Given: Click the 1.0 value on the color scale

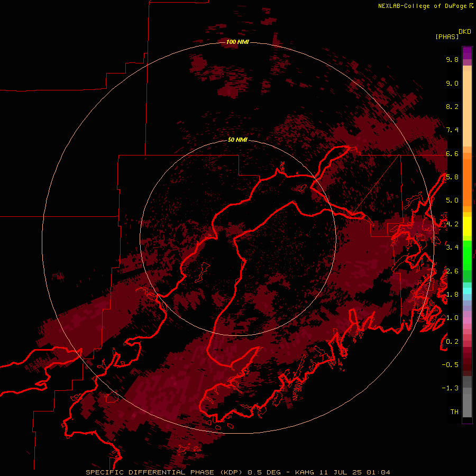Looking at the screenshot, I should (452, 318).
